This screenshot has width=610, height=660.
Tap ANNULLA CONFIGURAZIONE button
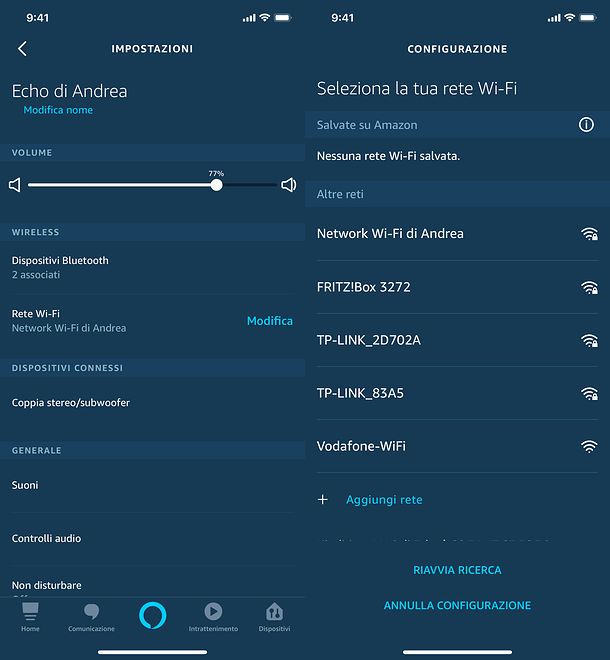click(457, 605)
